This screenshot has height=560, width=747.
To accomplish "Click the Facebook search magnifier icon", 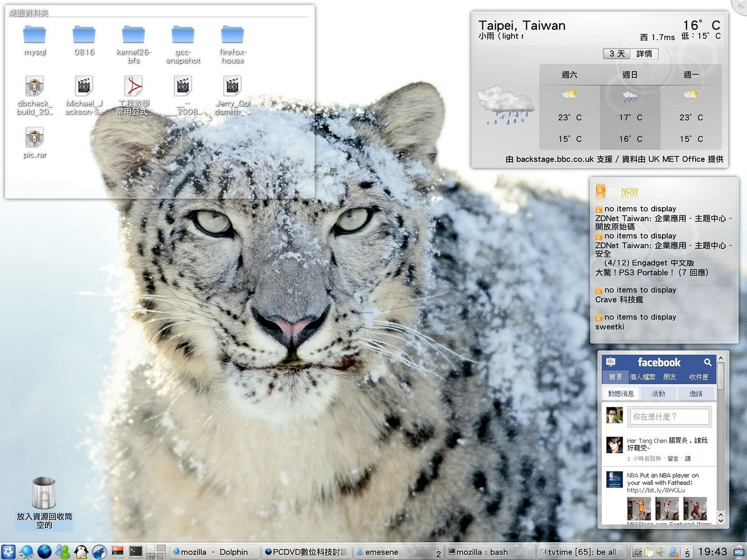I will coord(708,362).
